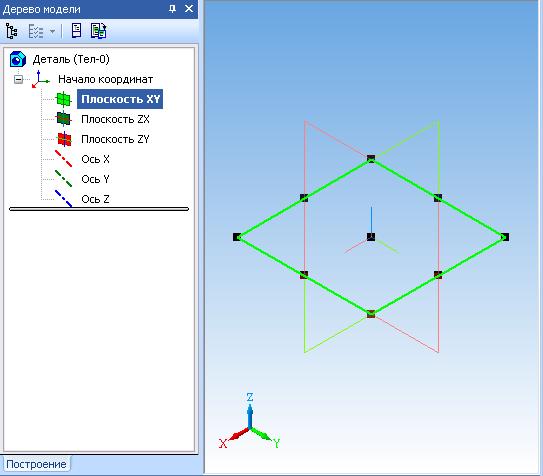The height and width of the screenshot is (476, 543).
Task: Click the tree structure display icon
Action: pos(11,31)
